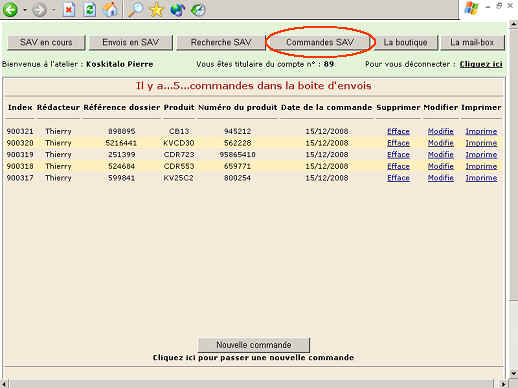The width and height of the screenshot is (518, 388).
Task: Click Imprime for order 900318
Action: point(481,166)
